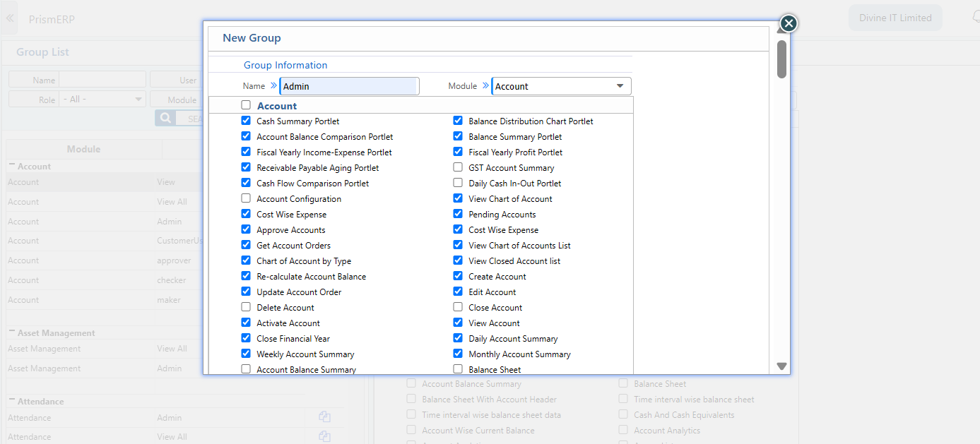
Task: Click the Divine IT Limited button
Action: tap(895, 17)
